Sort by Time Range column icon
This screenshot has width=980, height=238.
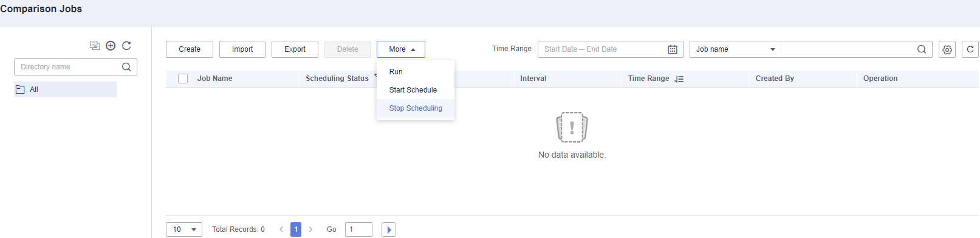tap(679, 79)
